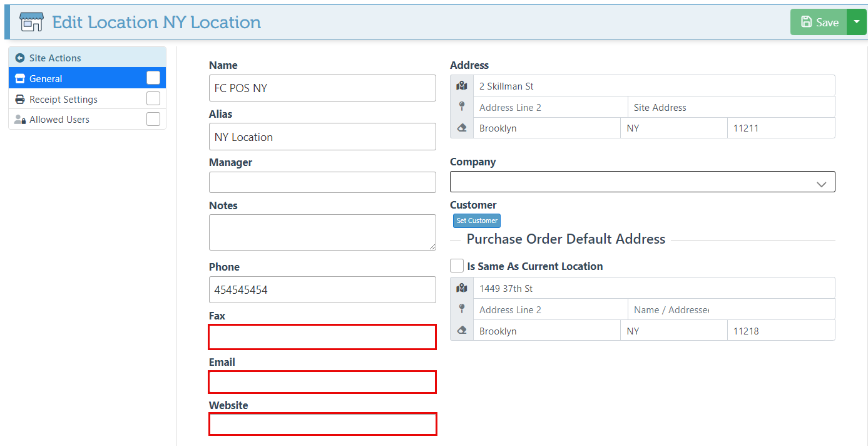
Task: Expand the Save button dropdown arrow
Action: [857, 22]
